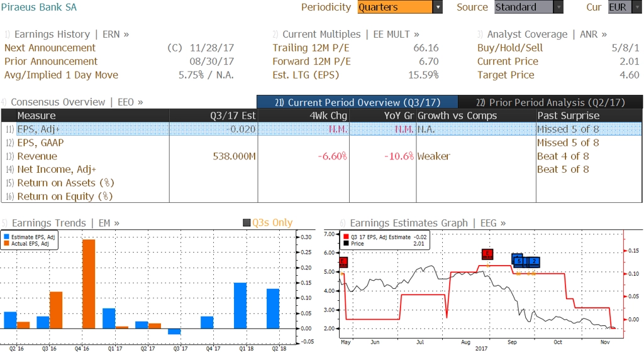The height and width of the screenshot is (353, 644).
Task: Open the Source dropdown arrow
Action: 558,8
